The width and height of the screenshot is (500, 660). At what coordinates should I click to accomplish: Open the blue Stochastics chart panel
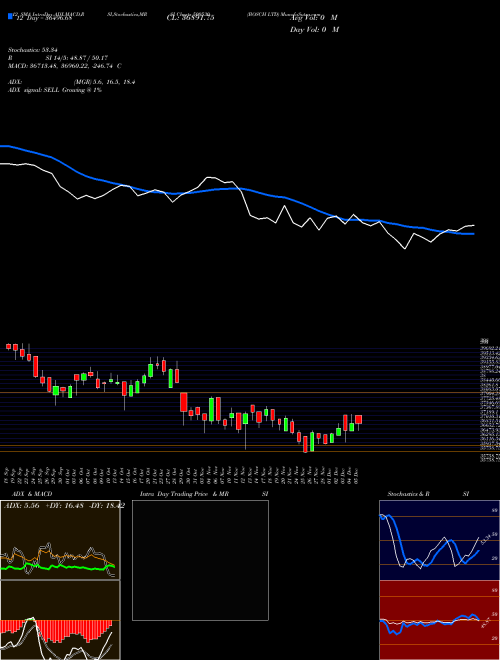(439, 540)
